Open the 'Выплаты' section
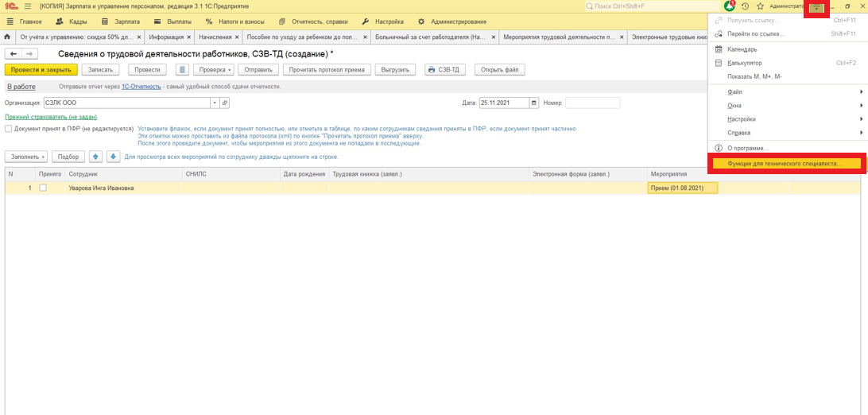Screen dimensions: 868x415 [172, 21]
